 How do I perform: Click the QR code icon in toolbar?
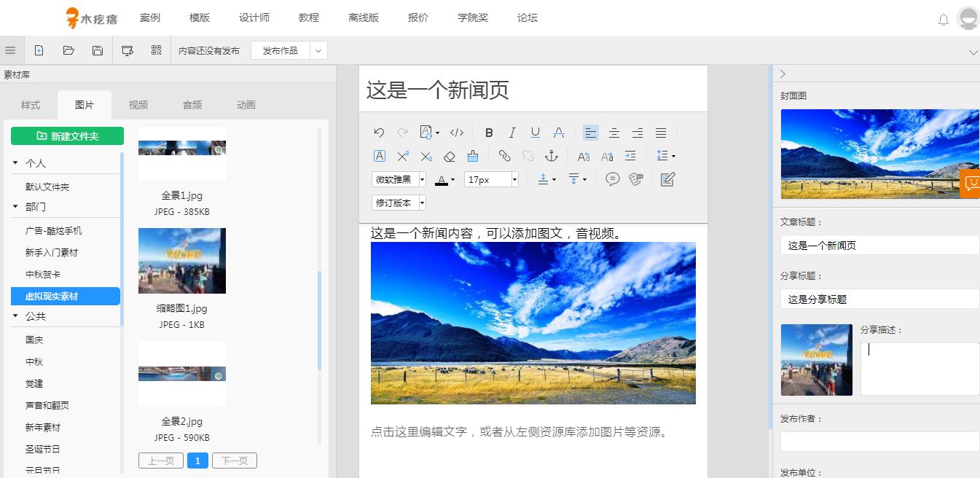(156, 50)
